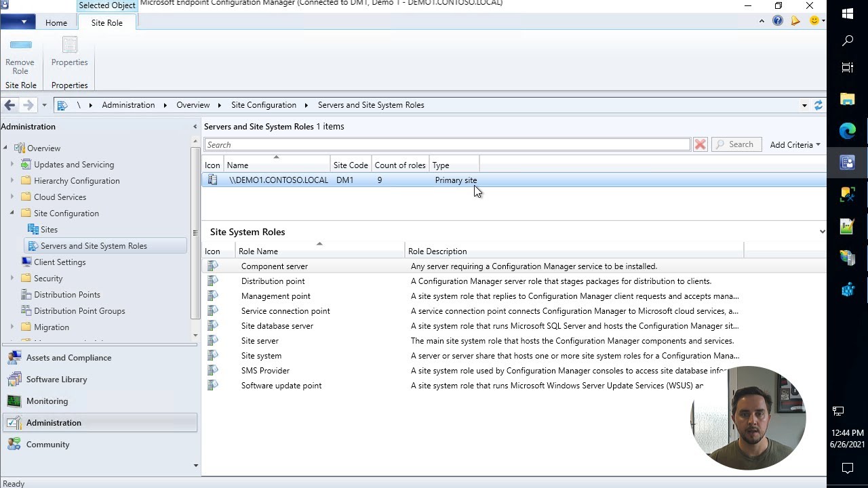Open Windows search from the taskbar
Screen dimensions: 868x488
pyautogui.click(x=847, y=41)
